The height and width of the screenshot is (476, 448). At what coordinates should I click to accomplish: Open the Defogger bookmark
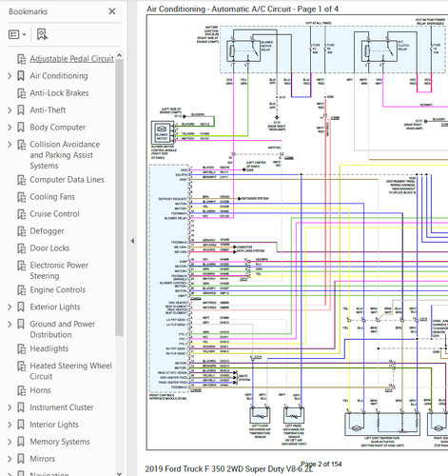[x=47, y=231]
